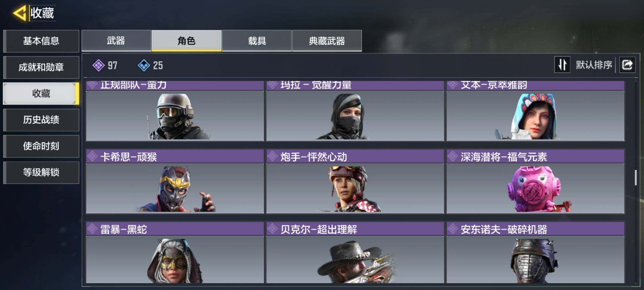Click the share export icon
This screenshot has height=290, width=644.
(627, 65)
